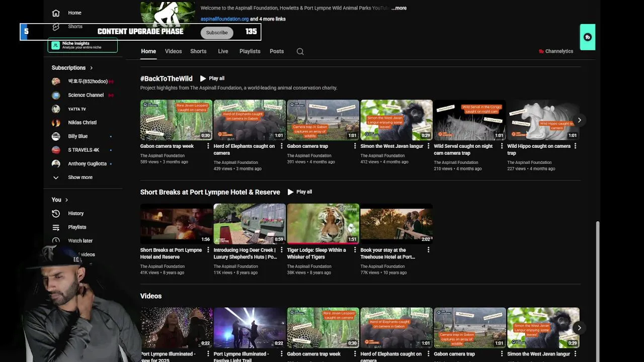This screenshot has height=362, width=644.
Task: Switch to the Posts tab
Action: (x=277, y=51)
